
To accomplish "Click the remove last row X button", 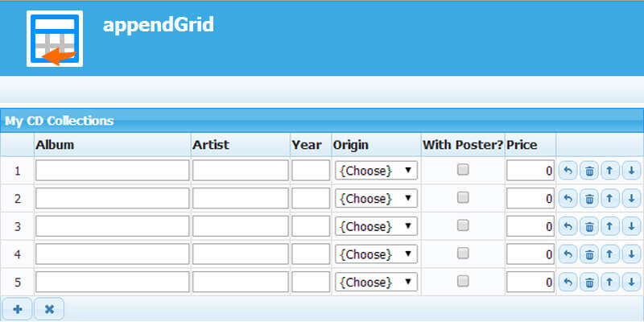I will click(49, 309).
